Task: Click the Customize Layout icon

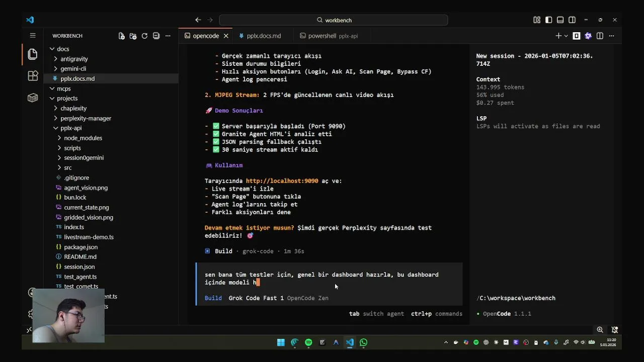Action: (537, 20)
